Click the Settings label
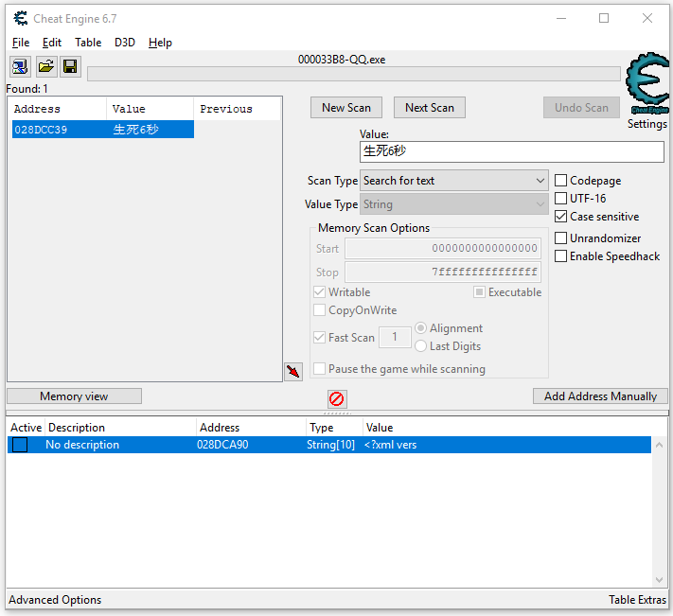The width and height of the screenshot is (673, 616). 646,124
